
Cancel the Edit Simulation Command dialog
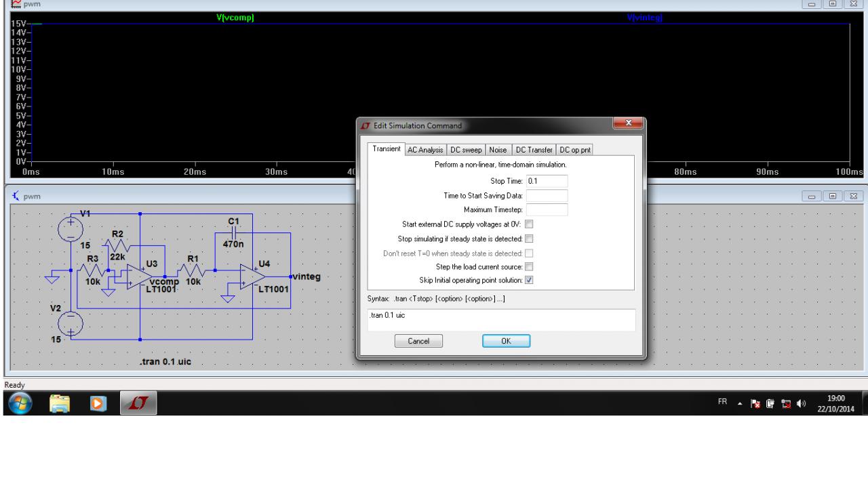point(418,341)
